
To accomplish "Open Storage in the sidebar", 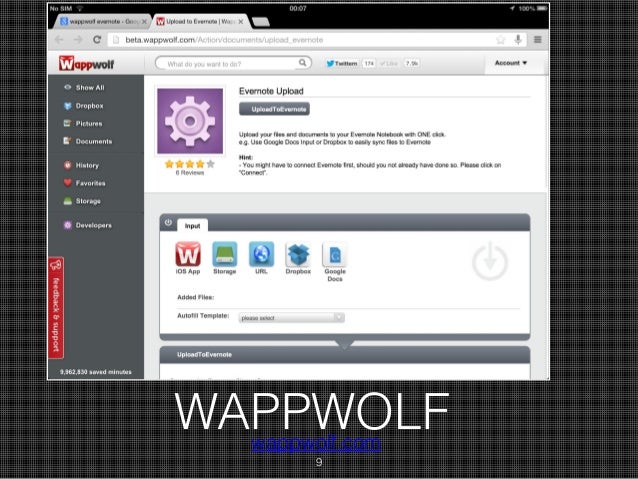I will [82, 201].
